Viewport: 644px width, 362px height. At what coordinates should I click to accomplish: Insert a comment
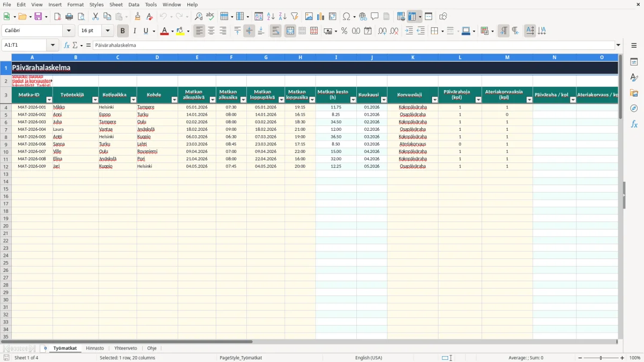pos(375,16)
